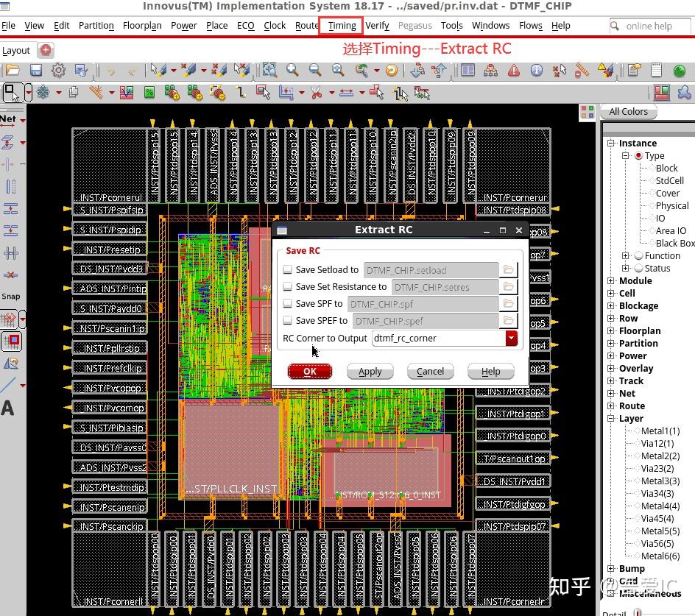Tick the Save Set Resistance to checkbox
695x616 pixels.
(288, 287)
